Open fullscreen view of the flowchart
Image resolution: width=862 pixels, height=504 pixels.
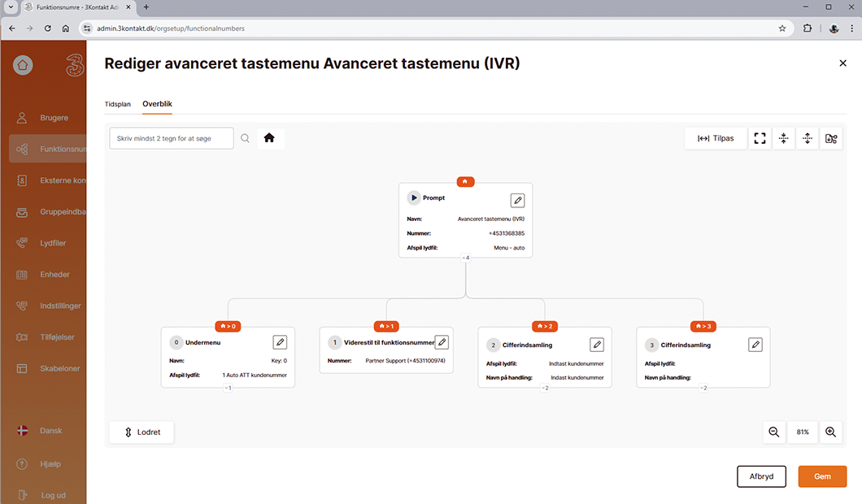coord(760,138)
